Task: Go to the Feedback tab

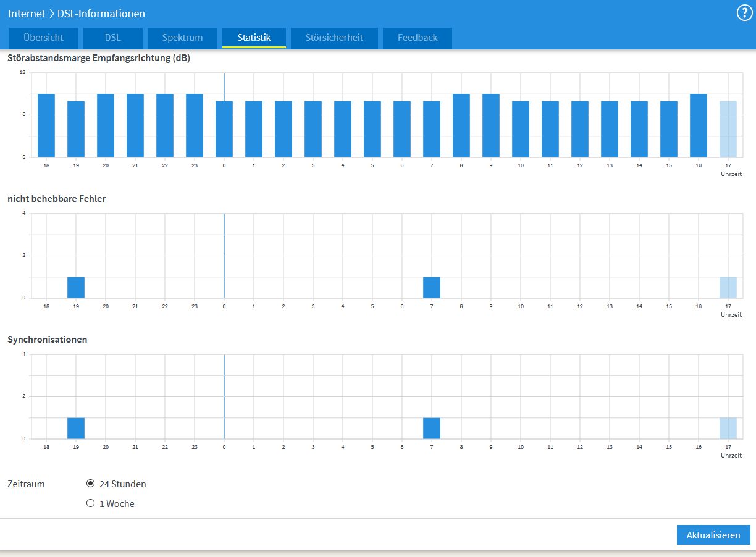Action: [418, 38]
